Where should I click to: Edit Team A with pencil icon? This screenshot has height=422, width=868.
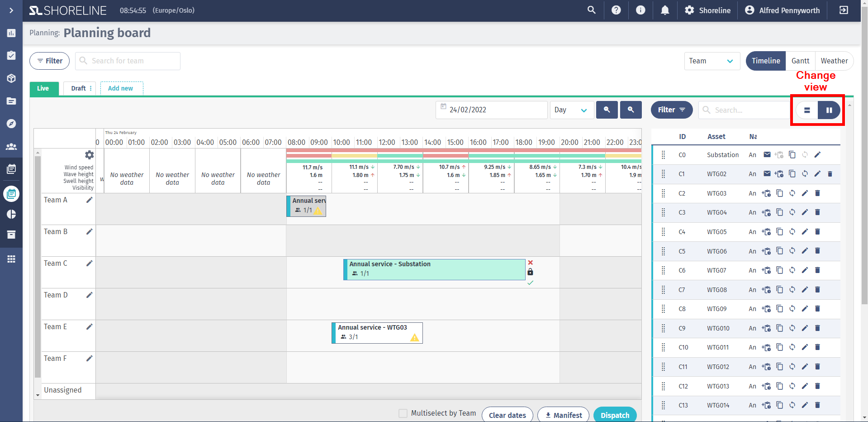pyautogui.click(x=90, y=200)
